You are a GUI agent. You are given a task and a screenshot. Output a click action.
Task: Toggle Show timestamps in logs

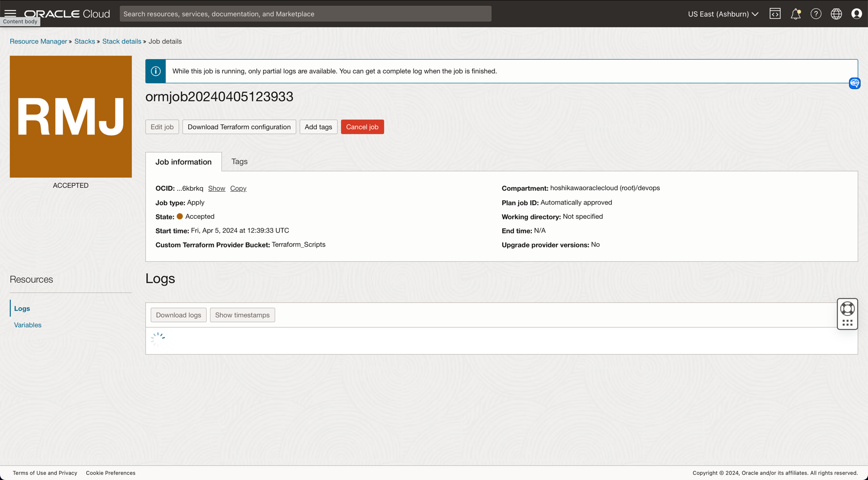coord(242,315)
